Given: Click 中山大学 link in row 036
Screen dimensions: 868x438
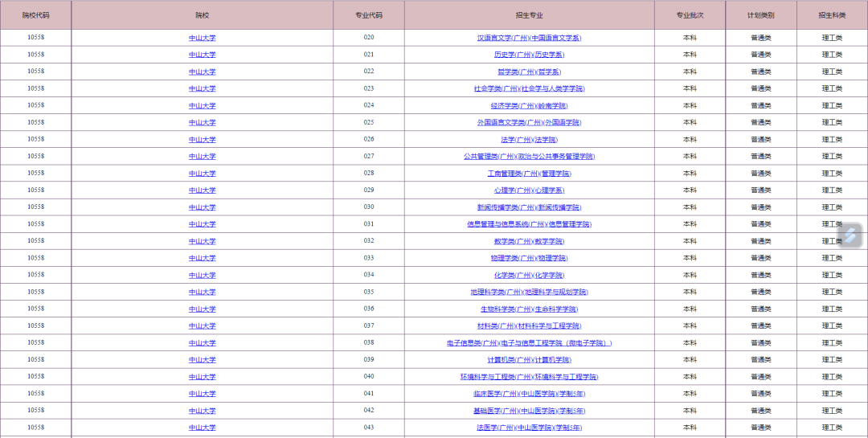Looking at the screenshot, I should click(202, 309).
